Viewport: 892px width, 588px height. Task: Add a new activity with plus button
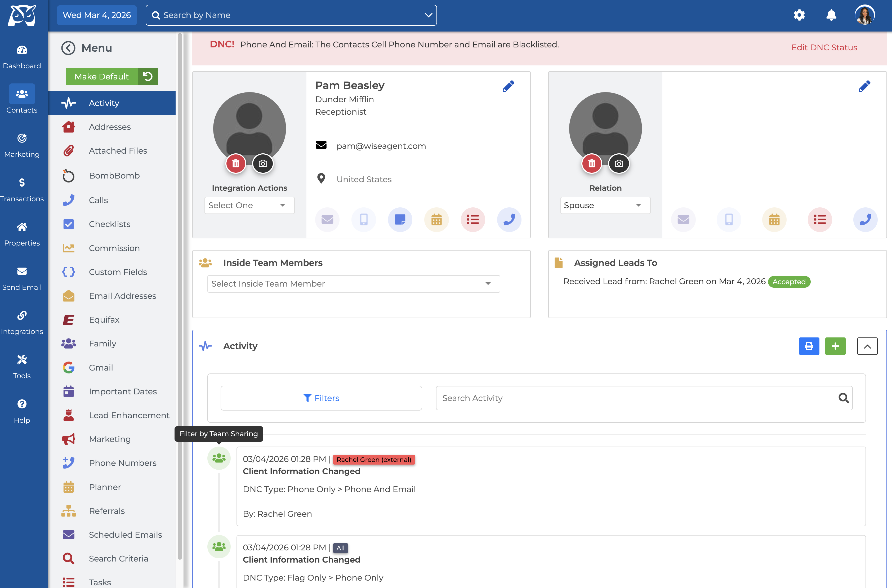tap(835, 346)
